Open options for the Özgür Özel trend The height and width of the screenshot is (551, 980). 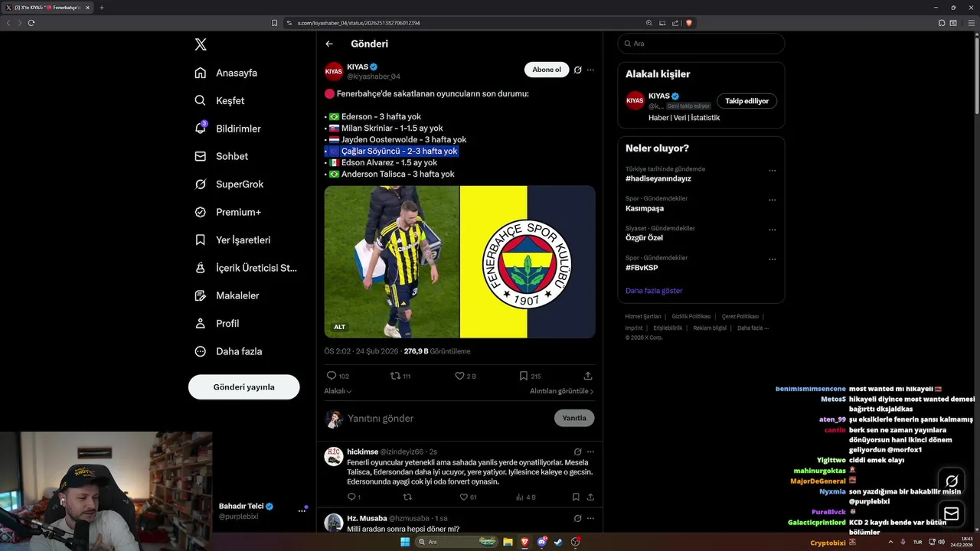(x=772, y=230)
